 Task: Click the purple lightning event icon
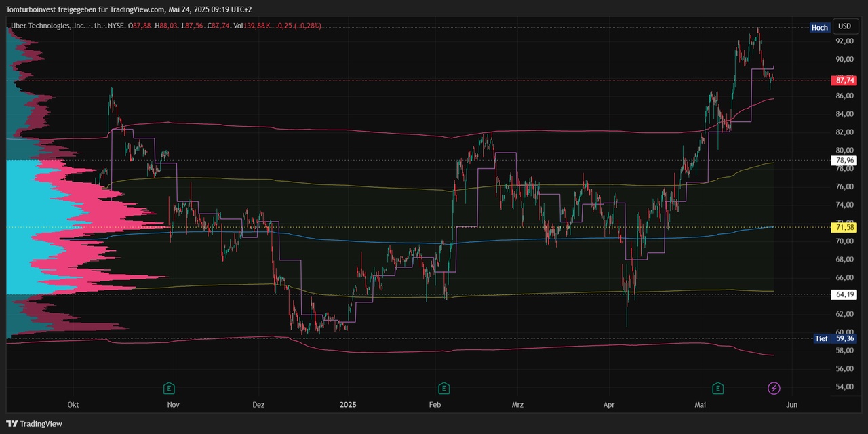[774, 389]
